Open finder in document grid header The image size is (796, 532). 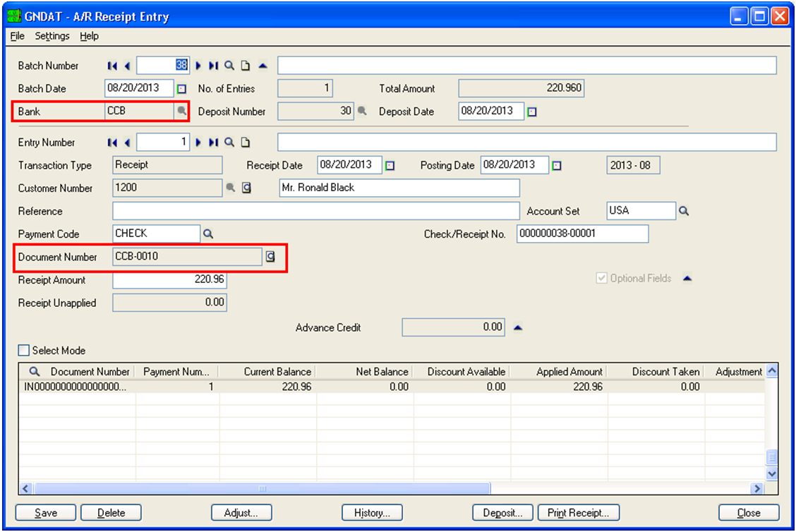pyautogui.click(x=34, y=372)
